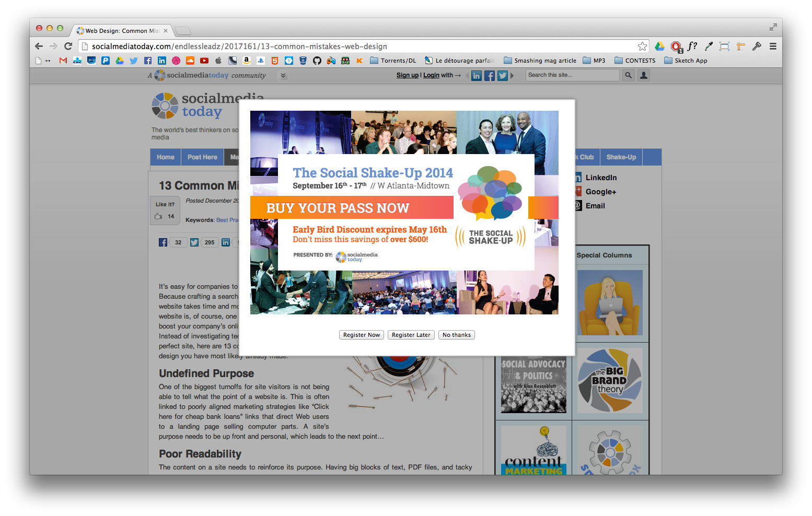The height and width of the screenshot is (516, 812).
Task: Go back with the browser back arrow
Action: [x=39, y=46]
